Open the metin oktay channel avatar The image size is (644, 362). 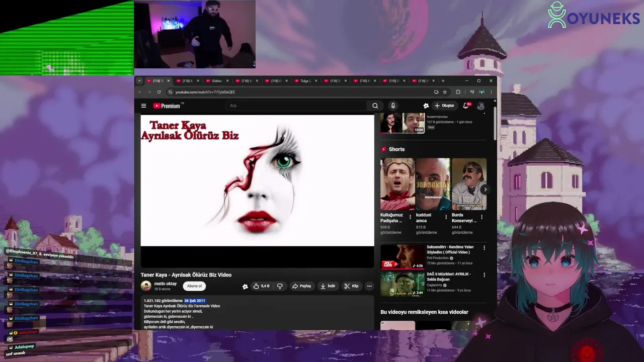coord(146,286)
